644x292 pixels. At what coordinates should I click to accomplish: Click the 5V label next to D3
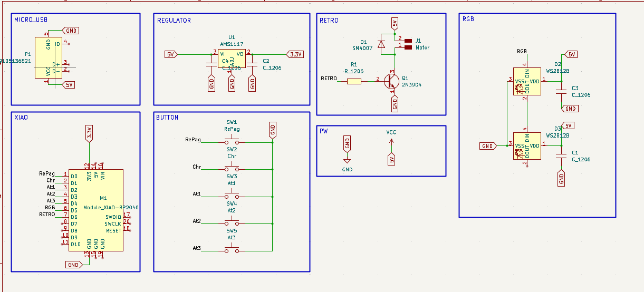pyautogui.click(x=568, y=125)
